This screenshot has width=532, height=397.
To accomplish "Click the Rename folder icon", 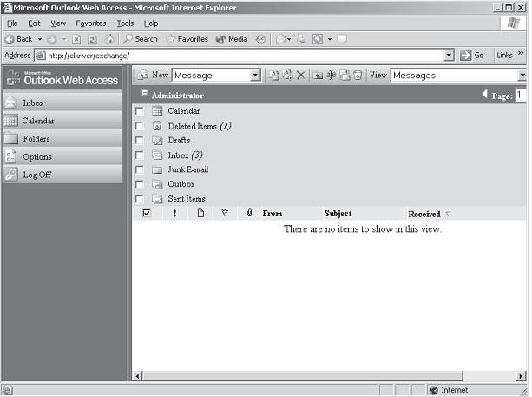I will (x=332, y=75).
